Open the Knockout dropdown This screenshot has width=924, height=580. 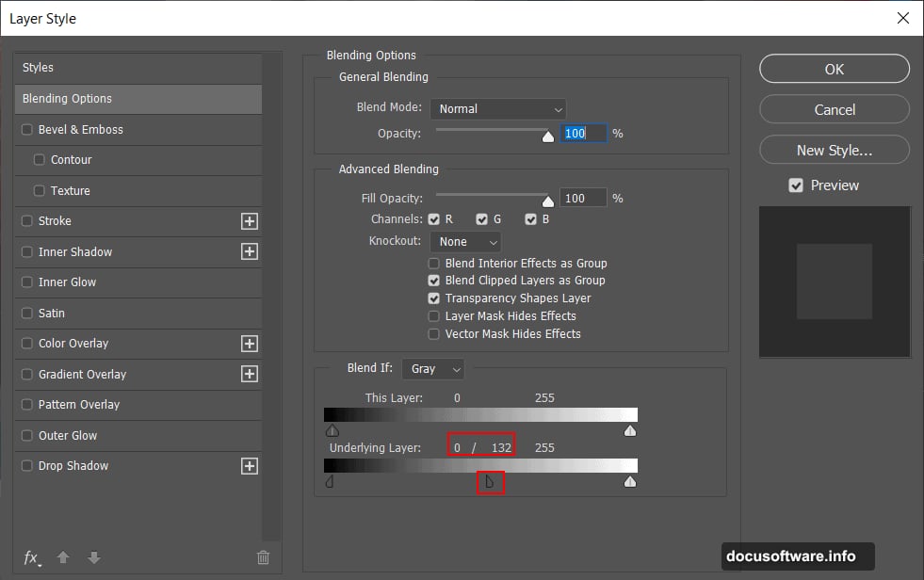464,241
